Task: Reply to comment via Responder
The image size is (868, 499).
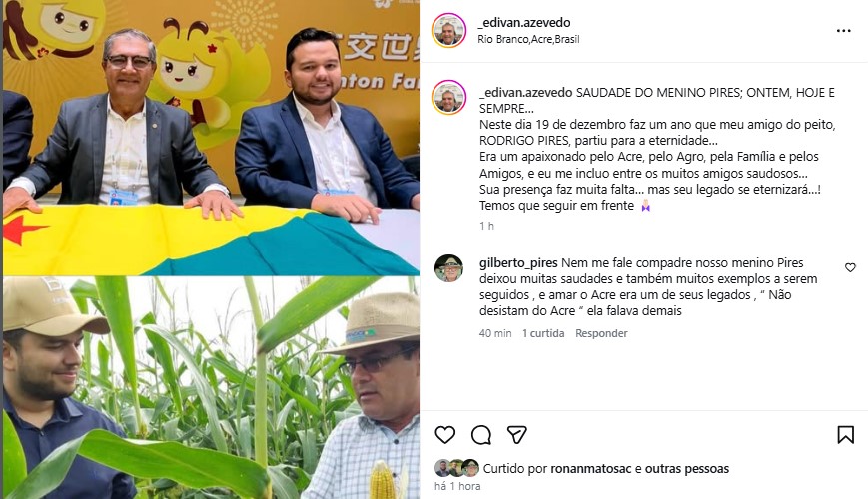Action: [x=601, y=333]
